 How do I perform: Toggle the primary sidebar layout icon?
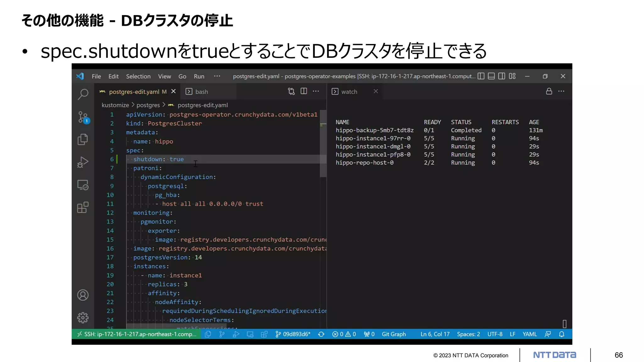point(481,76)
